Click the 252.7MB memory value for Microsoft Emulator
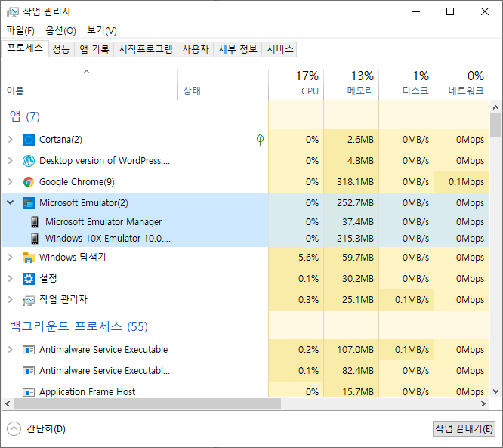This screenshot has width=503, height=448. coord(355,203)
